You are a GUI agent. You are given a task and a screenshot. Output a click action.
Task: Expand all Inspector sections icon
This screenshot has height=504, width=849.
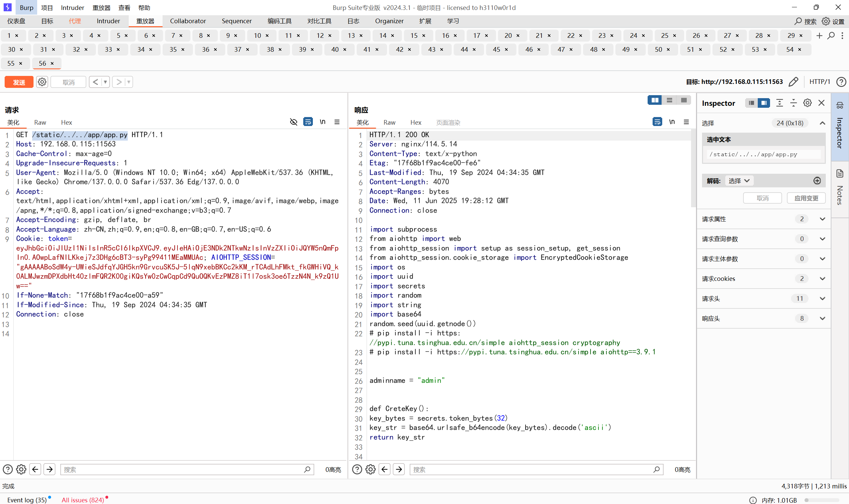point(779,103)
